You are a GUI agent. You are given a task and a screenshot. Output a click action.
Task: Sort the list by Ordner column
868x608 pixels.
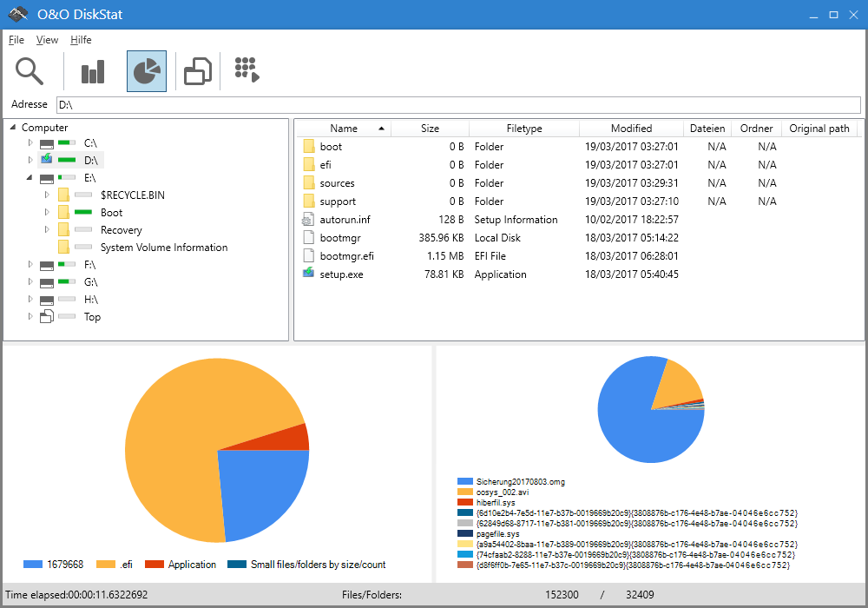click(756, 129)
